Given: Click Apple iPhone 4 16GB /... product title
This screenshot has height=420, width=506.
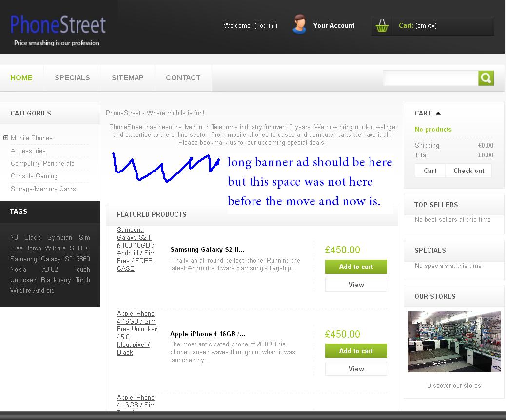Looking at the screenshot, I should [x=208, y=334].
